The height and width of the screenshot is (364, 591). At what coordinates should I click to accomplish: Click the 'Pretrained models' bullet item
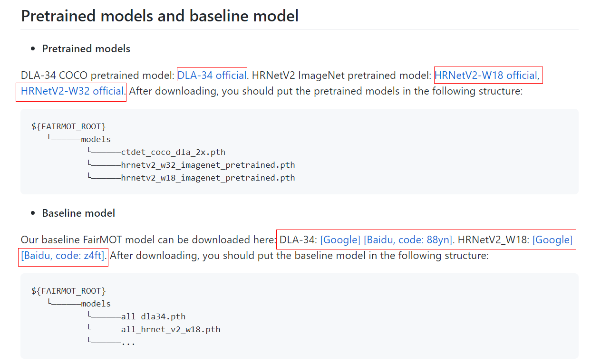coord(86,48)
